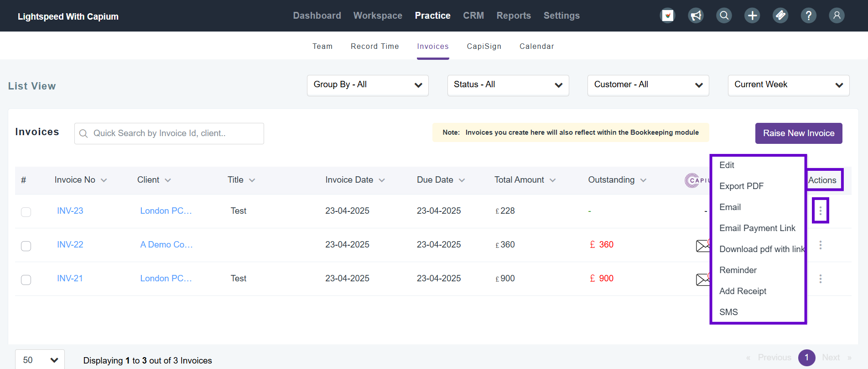Sort by Client column chevron
The width and height of the screenshot is (868, 369).
pos(168,180)
